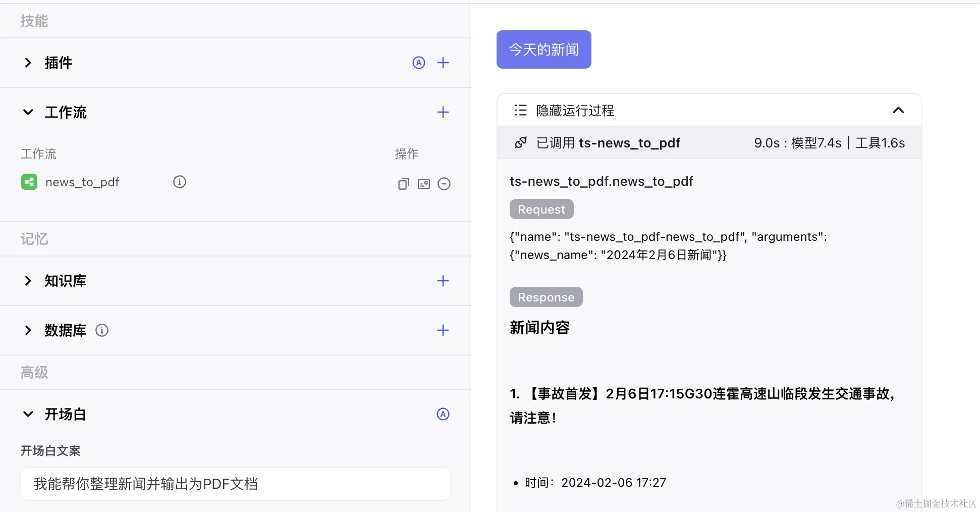
Task: Expand the 插件 section
Action: [x=28, y=63]
